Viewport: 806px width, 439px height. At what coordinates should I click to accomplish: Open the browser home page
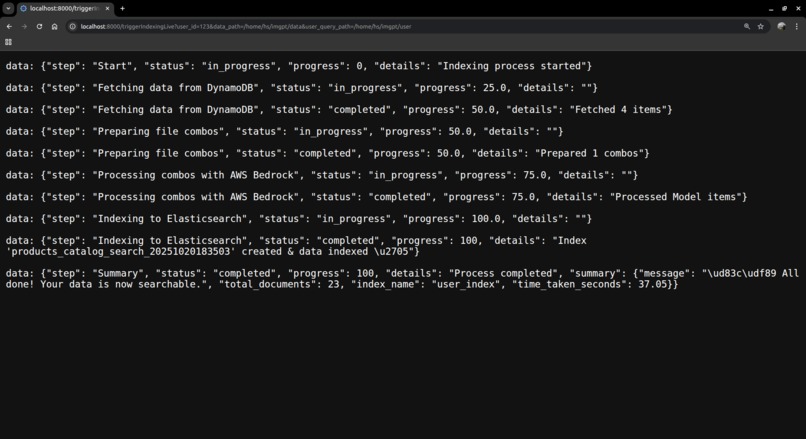54,26
